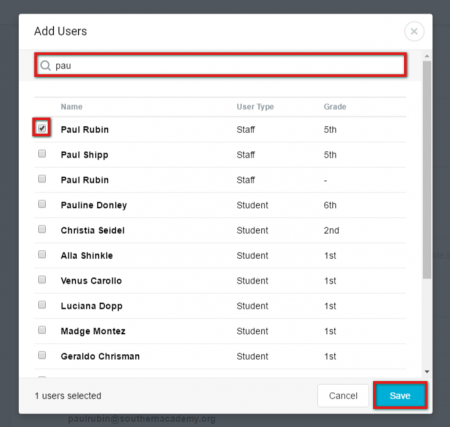
Task: Click into the search field containing pau
Action: [220, 65]
